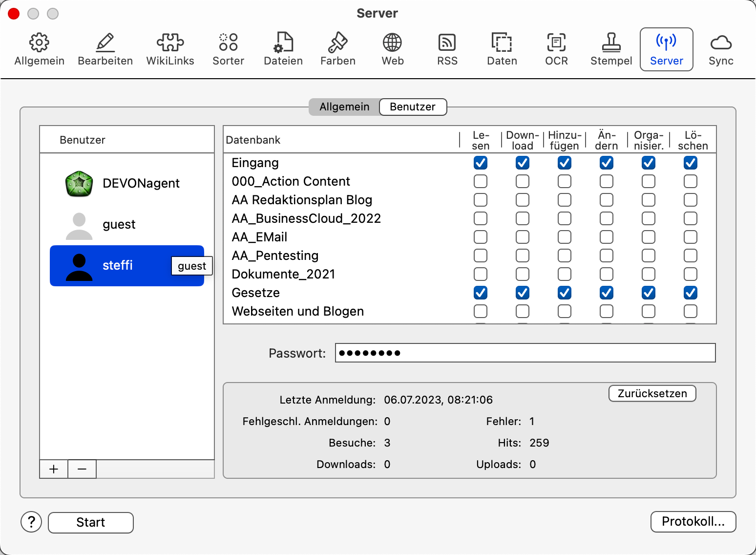The width and height of the screenshot is (756, 555).
Task: Open the Protokoll log window
Action: pyautogui.click(x=693, y=522)
